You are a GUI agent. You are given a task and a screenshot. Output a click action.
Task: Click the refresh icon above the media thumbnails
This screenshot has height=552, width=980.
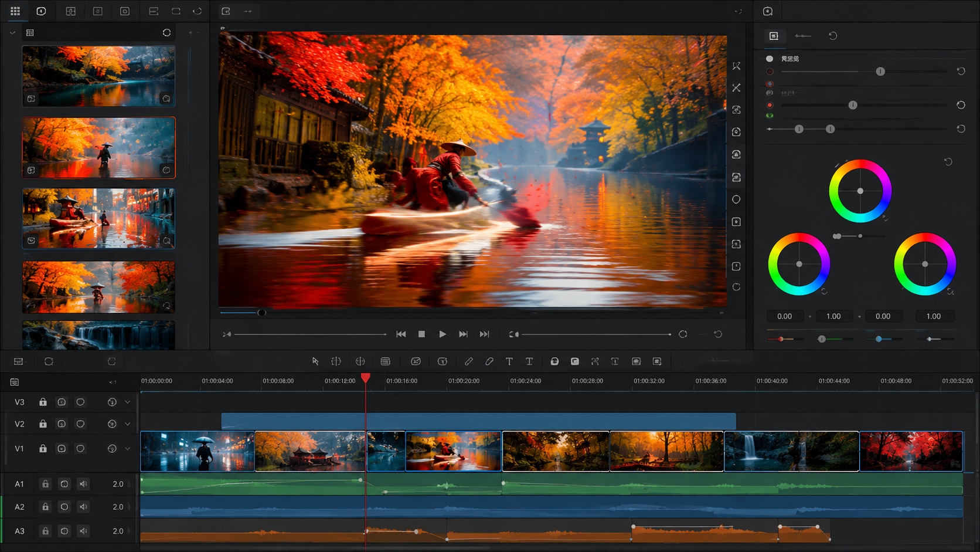tap(166, 33)
